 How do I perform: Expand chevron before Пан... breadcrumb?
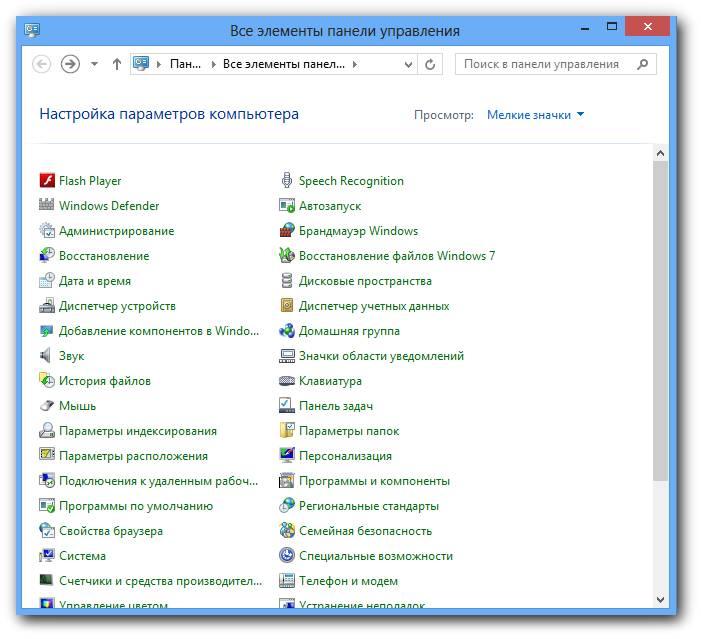pyautogui.click(x=159, y=64)
